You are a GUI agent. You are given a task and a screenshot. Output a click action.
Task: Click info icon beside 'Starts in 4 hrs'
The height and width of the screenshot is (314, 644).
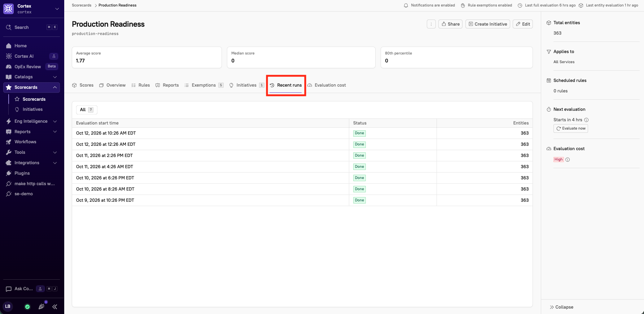click(x=586, y=120)
